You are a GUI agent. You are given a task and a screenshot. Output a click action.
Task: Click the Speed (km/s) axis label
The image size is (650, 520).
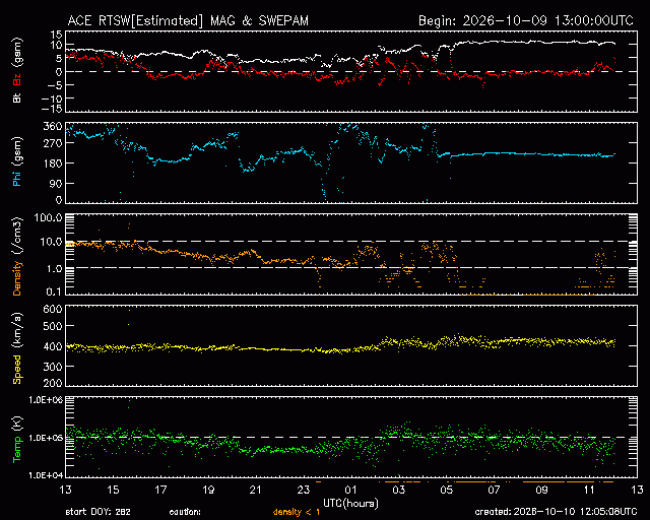pos(17,348)
